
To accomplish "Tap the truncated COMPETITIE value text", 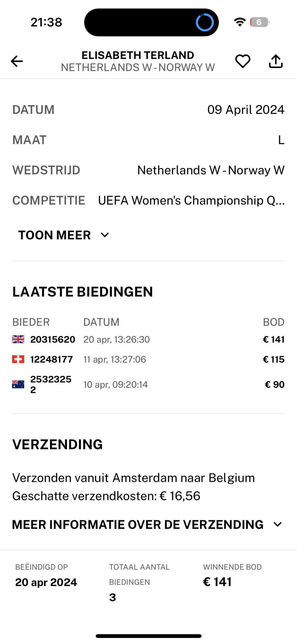I will 191,200.
